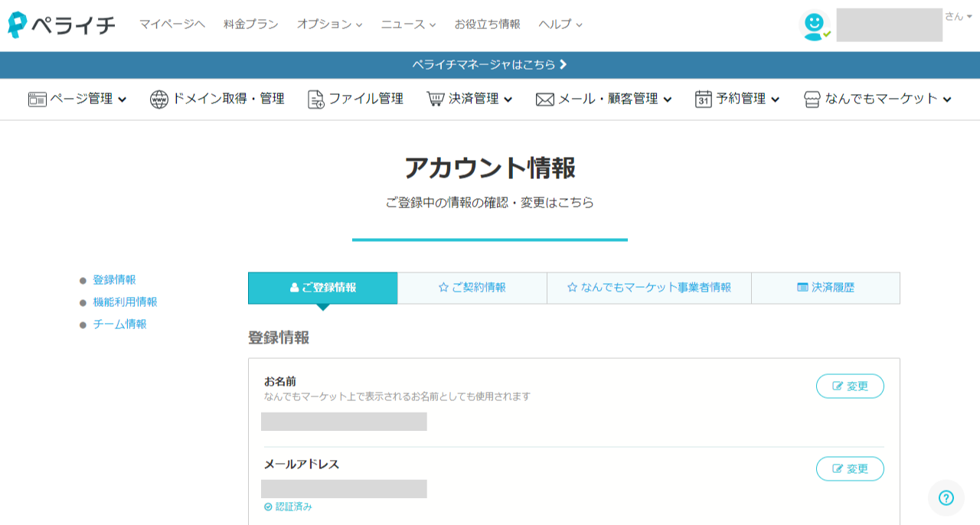The width and height of the screenshot is (980, 525).
Task: Click the お名前 field label
Action: pos(280,381)
